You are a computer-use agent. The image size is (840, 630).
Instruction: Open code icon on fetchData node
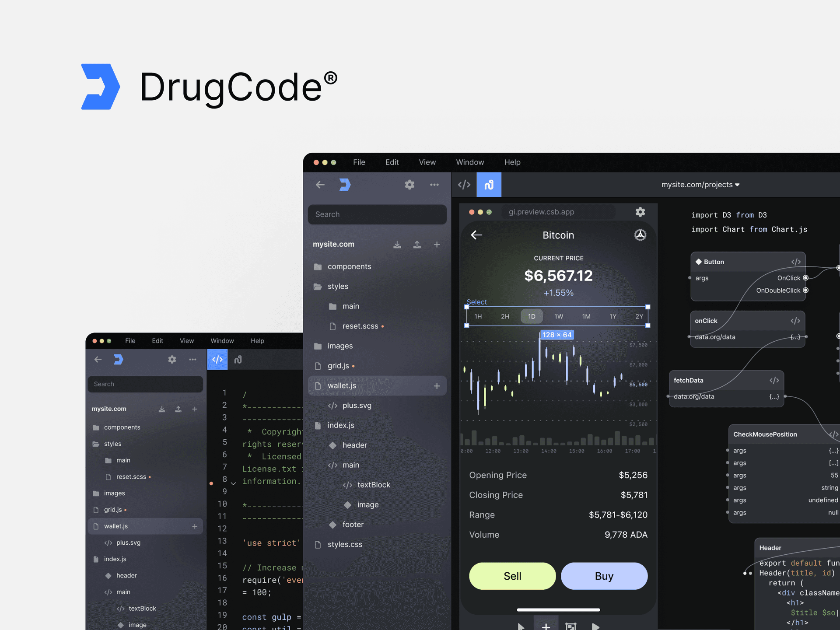point(774,380)
